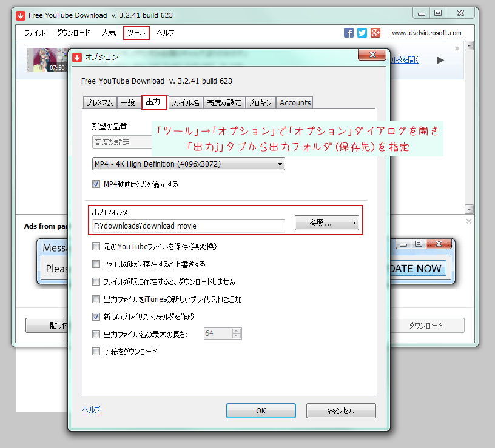Open the ツール menu
The image size is (495, 448).
click(136, 33)
